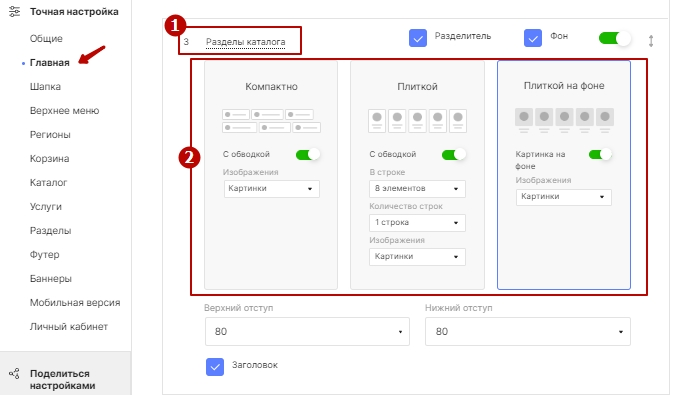Click the Точная настройка heading
The image size is (682, 395).
tap(74, 12)
